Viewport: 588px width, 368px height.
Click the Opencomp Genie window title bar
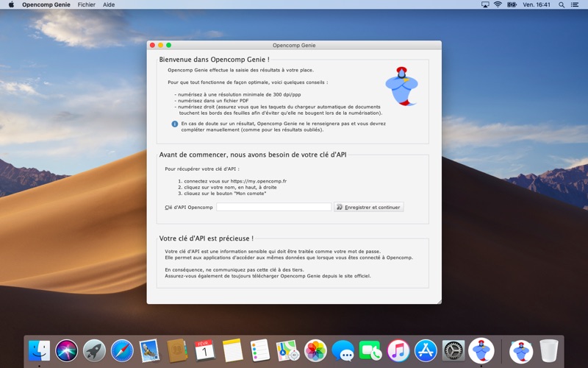[x=294, y=45]
